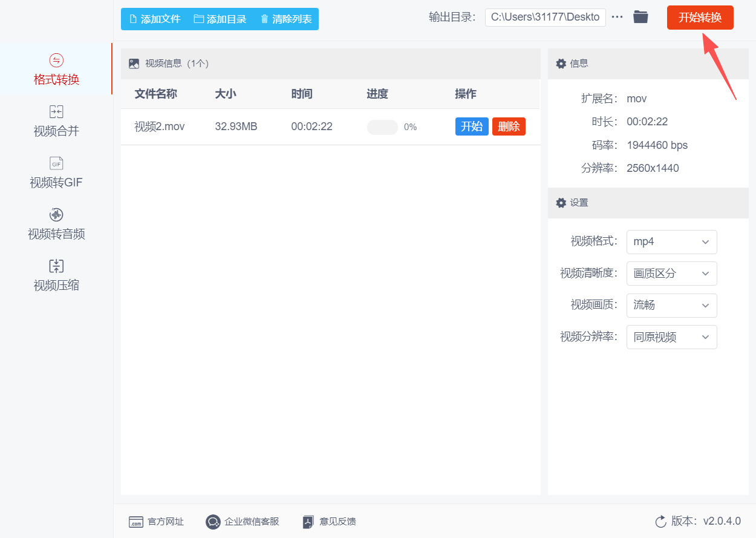Click the output directory path field

pyautogui.click(x=544, y=17)
